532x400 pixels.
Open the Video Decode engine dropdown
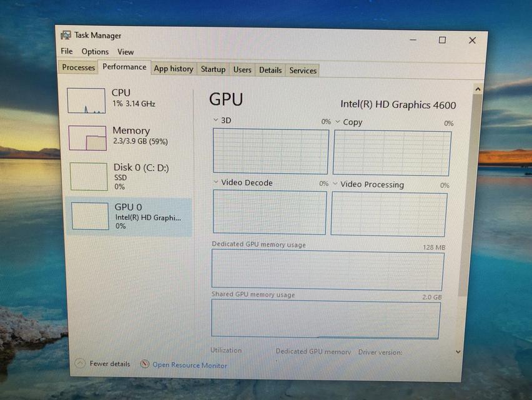(x=216, y=182)
